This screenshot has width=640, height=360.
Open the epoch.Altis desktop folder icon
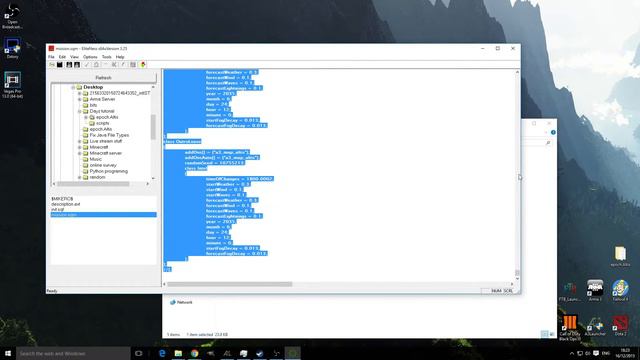(620, 257)
